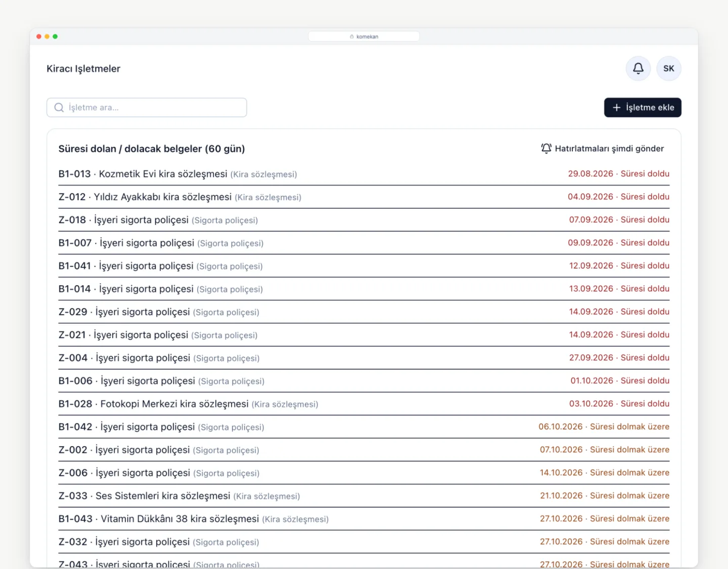Select the B1-042 sigorta poliçesi row
Viewport: 728px width, 569px height.
pyautogui.click(x=364, y=427)
